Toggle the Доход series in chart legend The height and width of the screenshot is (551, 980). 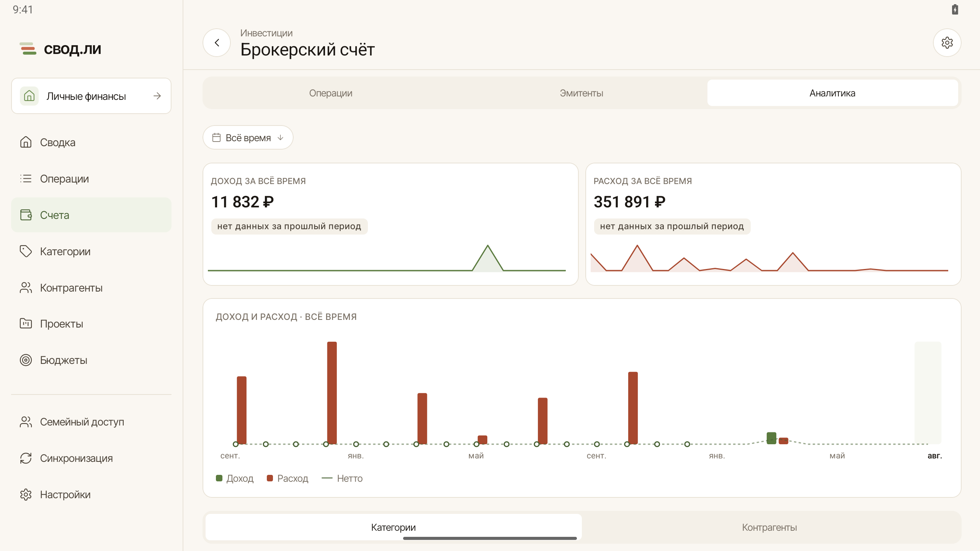235,478
